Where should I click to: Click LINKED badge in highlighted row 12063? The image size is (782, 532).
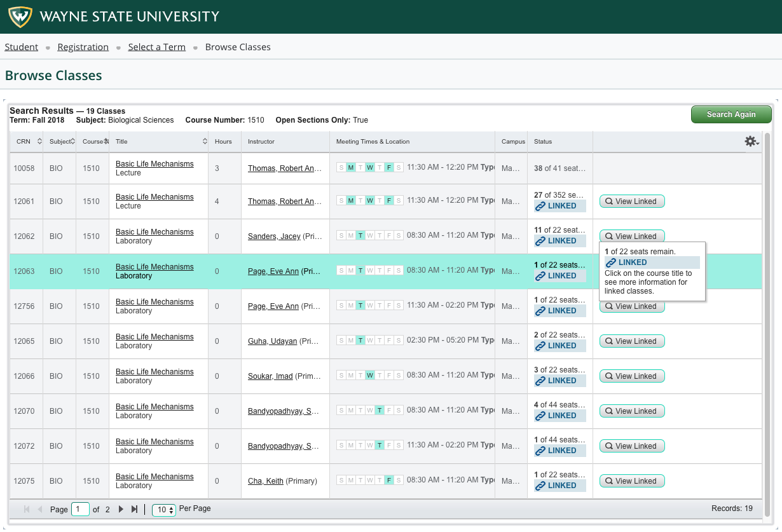pos(560,276)
